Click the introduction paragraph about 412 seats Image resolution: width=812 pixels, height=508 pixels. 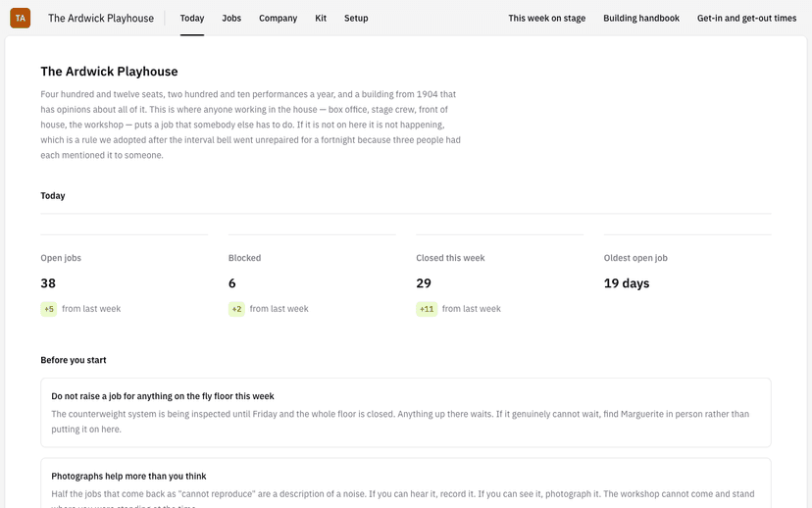point(251,125)
